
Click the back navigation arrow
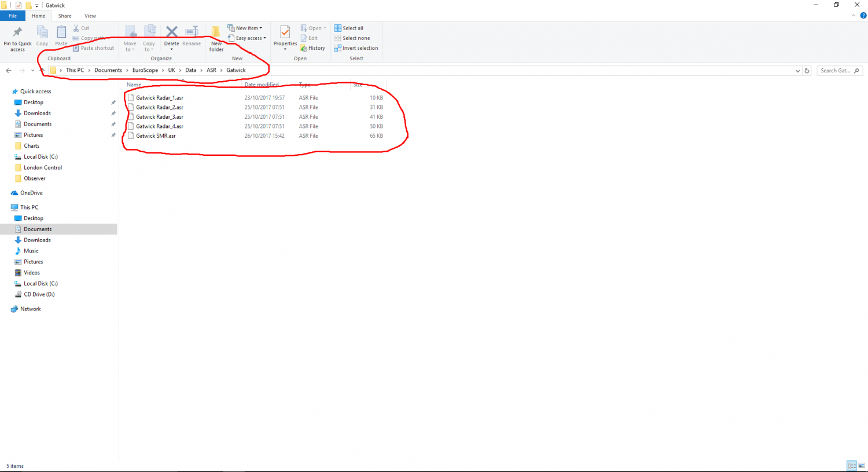9,71
